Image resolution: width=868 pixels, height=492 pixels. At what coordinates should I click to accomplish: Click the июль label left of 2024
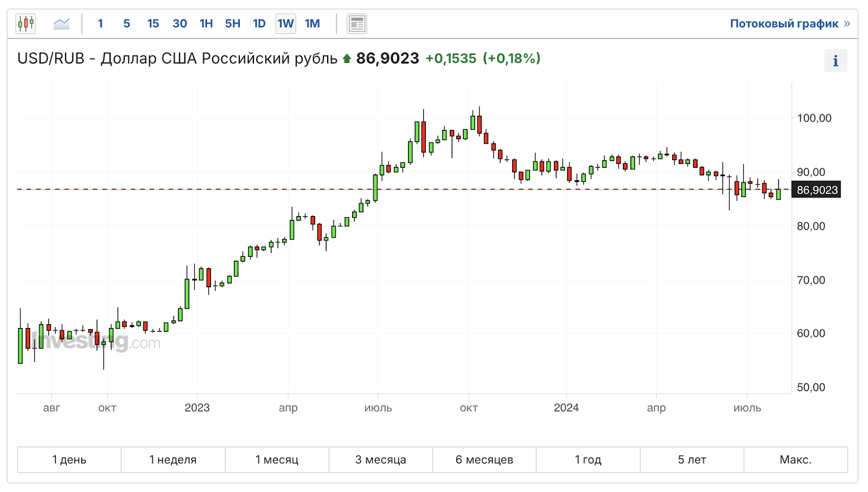tap(378, 408)
